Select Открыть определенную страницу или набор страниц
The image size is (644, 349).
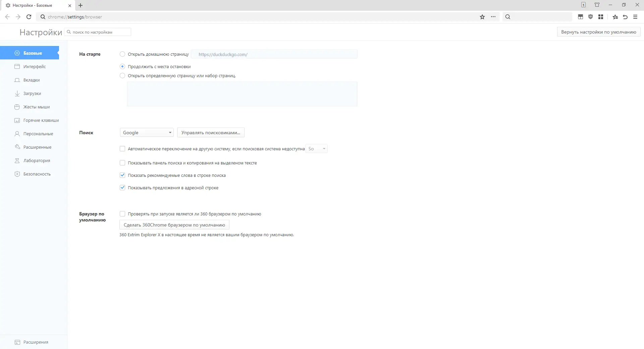click(x=122, y=76)
